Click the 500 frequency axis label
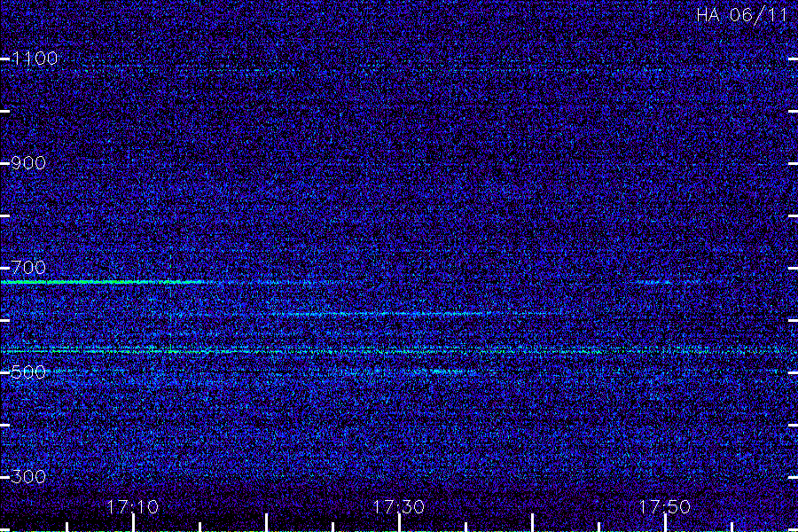The image size is (798, 532). [x=28, y=372]
